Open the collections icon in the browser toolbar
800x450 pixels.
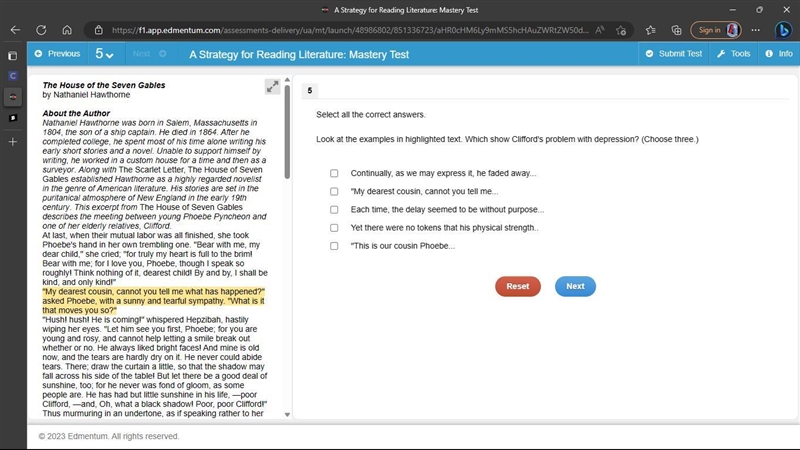677,30
